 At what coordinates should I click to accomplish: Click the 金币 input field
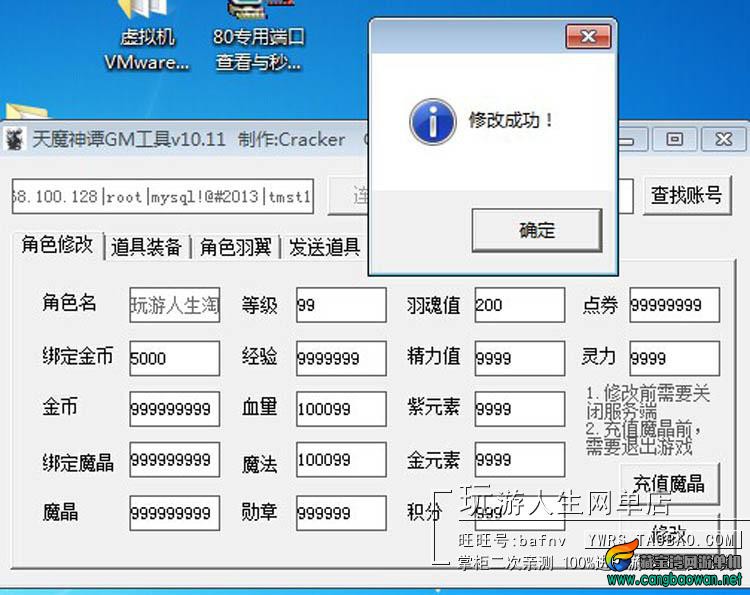(x=175, y=409)
